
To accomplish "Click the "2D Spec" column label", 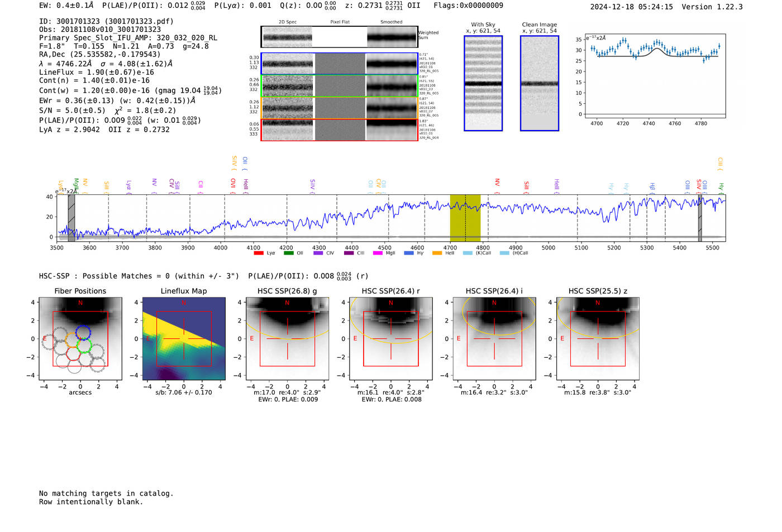I will tap(288, 22).
